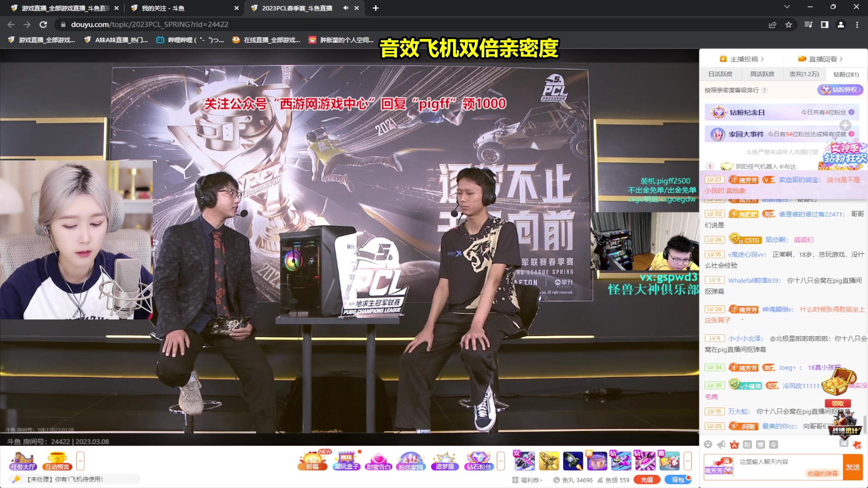Open the 甜蜜告白 activity icon
The height and width of the screenshot is (488, 868).
click(x=378, y=461)
